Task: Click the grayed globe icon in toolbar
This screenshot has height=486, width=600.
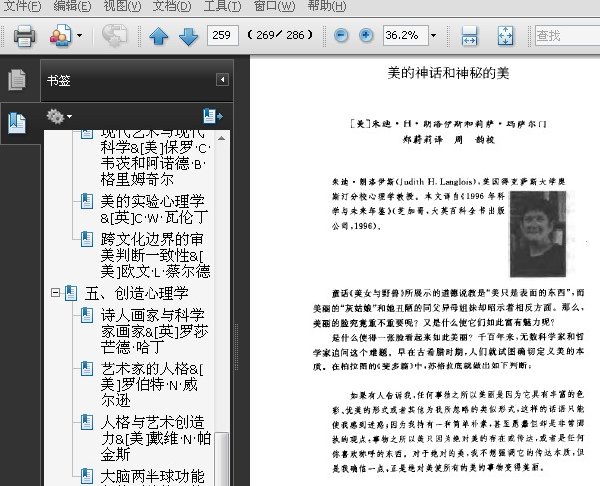Action: pyautogui.click(x=114, y=36)
